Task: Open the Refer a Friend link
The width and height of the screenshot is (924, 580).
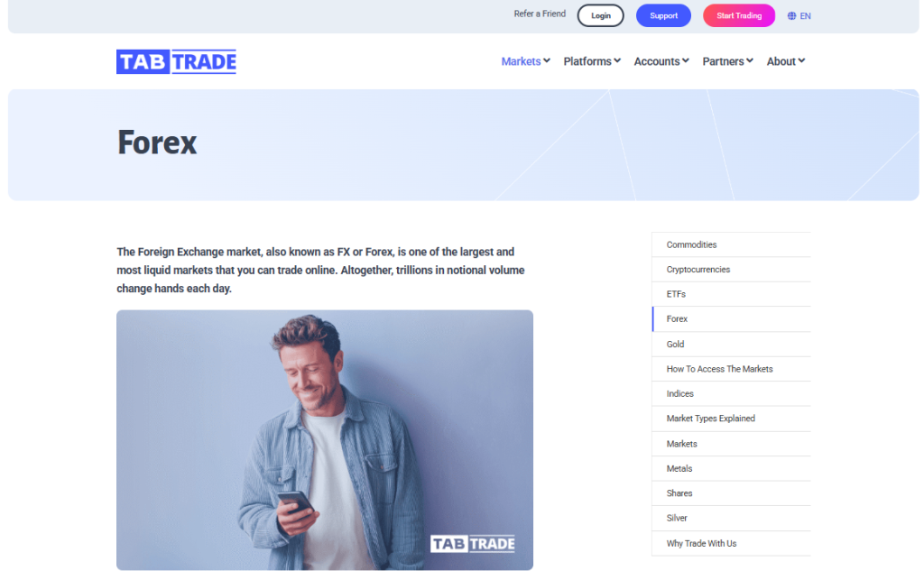Action: (x=540, y=14)
